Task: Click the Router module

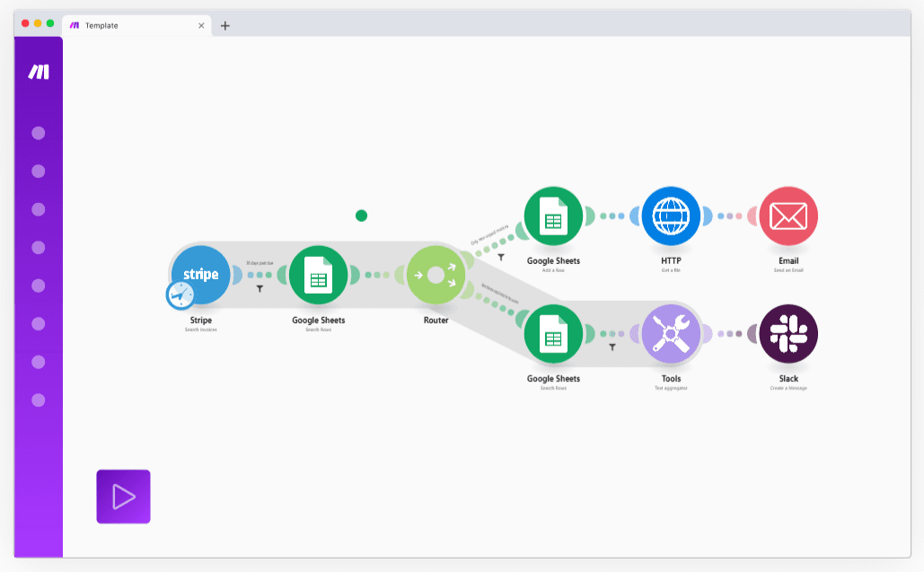Action: [436, 275]
